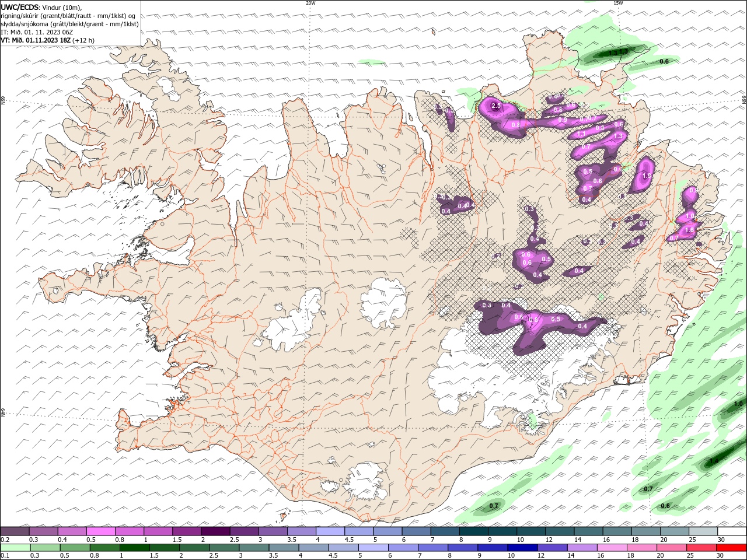Select the medium purple 1.5 swatch in the snow scale
This screenshot has width=747, height=560.
(187, 531)
